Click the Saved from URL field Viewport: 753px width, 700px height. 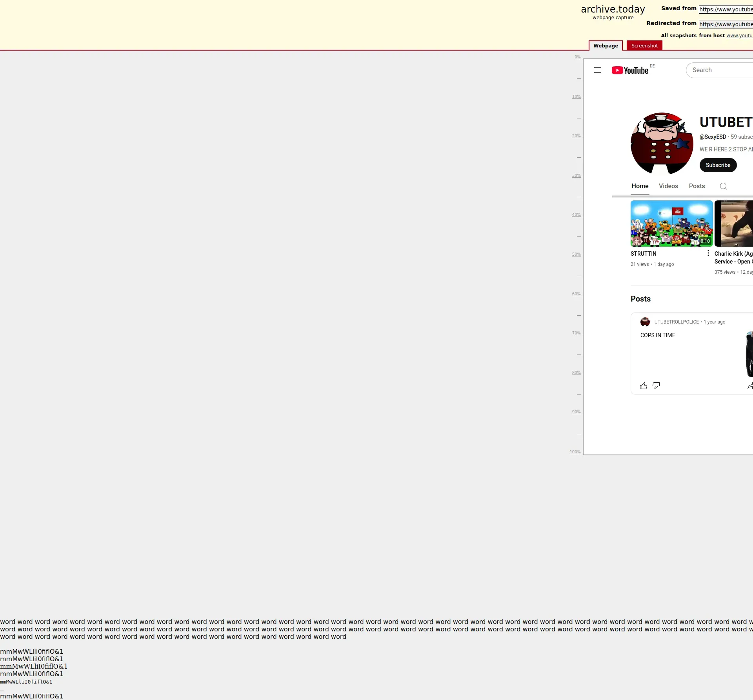[726, 9]
